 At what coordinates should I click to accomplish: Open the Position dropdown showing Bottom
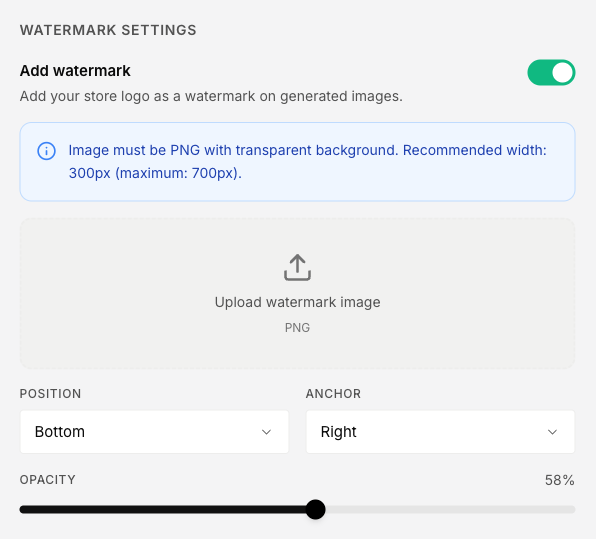pyautogui.click(x=154, y=431)
